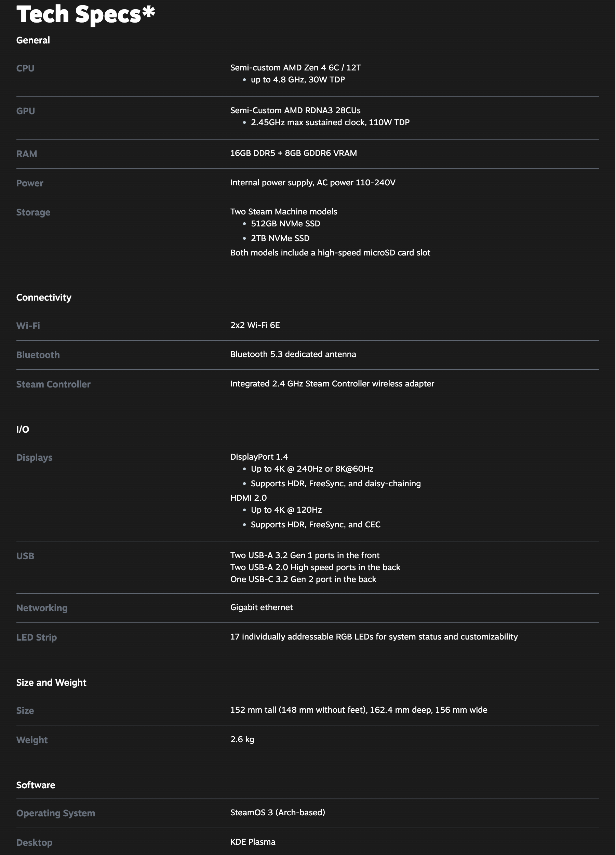Click the Storage row label
The width and height of the screenshot is (616, 855).
pos(33,212)
